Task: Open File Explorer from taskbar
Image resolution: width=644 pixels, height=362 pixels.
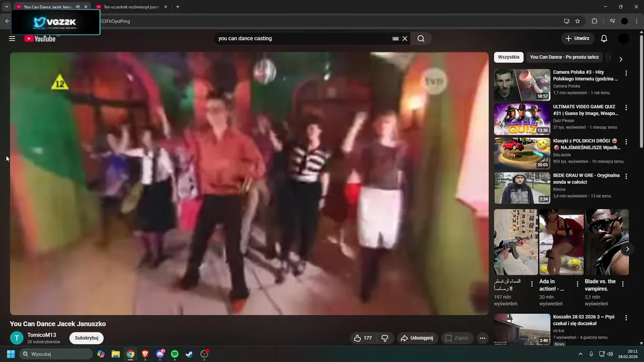Action: (116, 354)
